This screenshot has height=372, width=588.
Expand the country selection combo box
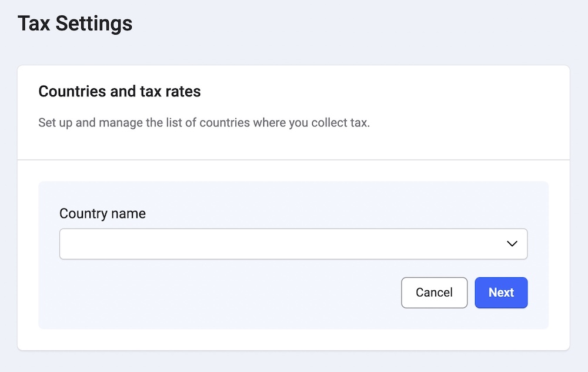[x=293, y=243]
